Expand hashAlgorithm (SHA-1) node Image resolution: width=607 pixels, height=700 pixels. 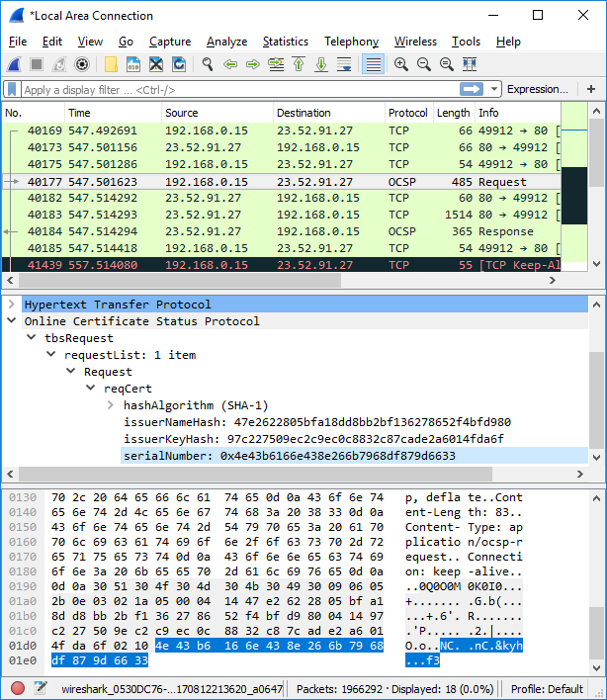click(x=111, y=405)
